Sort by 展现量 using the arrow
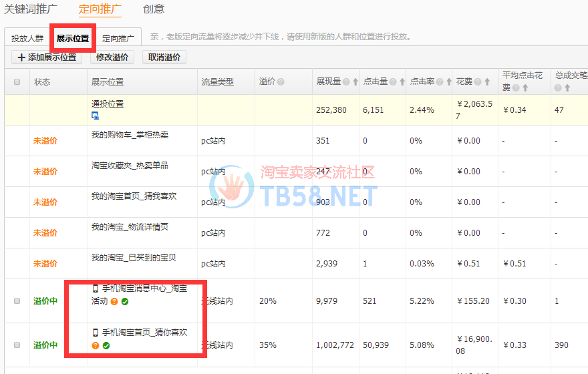Viewport: 588px width, 374px height. 355,82
